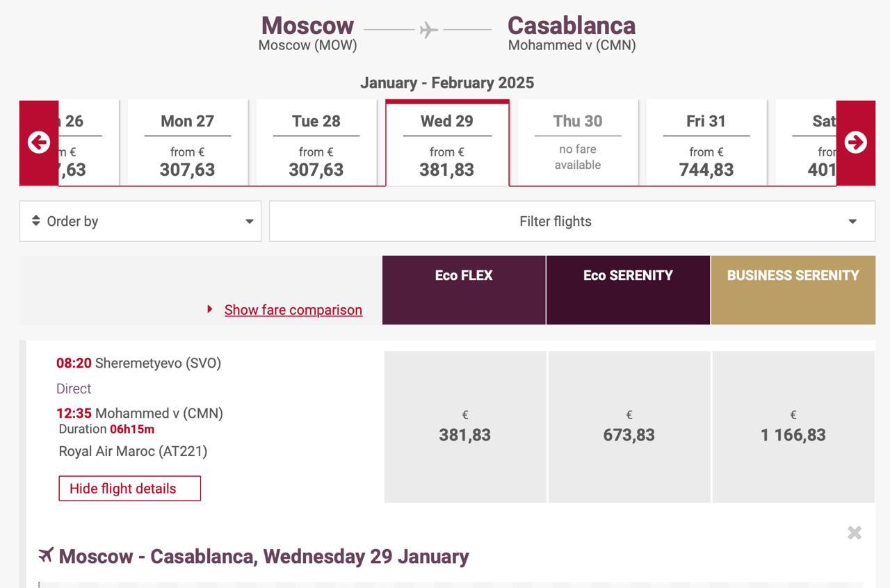This screenshot has width=890, height=588.
Task: Open the Show fare comparison link
Action: click(293, 310)
